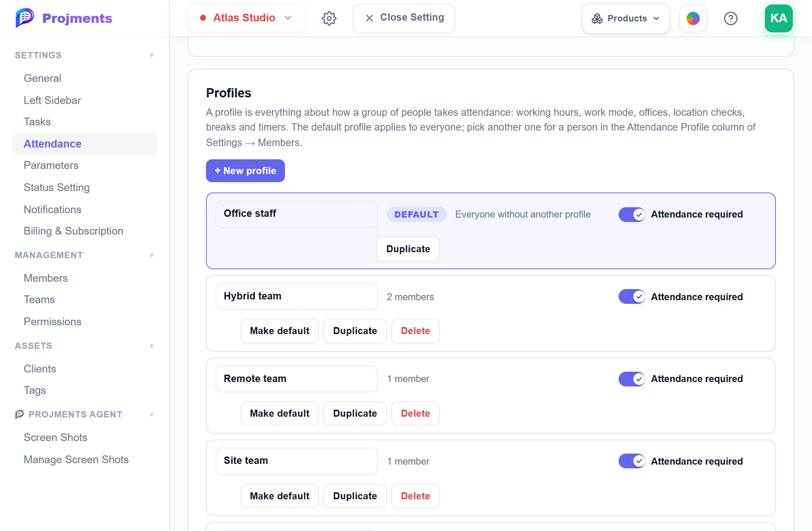Open the KA user avatar
The height and width of the screenshot is (531, 812).
pyautogui.click(x=778, y=18)
